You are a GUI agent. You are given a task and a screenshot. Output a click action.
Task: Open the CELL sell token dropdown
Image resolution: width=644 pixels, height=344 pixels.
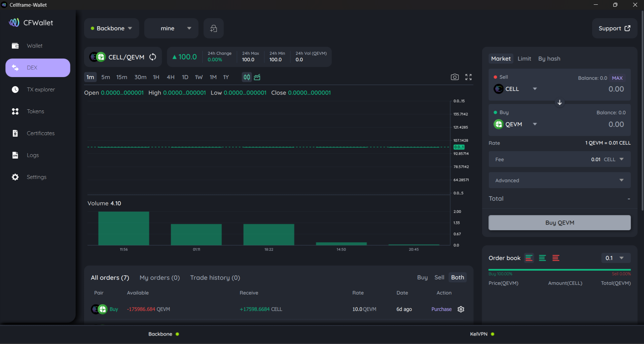click(515, 89)
